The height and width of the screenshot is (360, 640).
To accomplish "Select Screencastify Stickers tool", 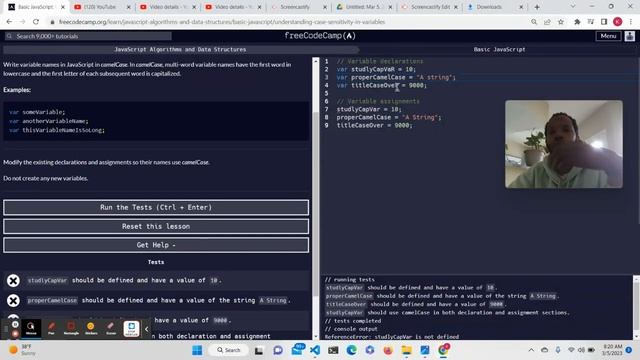I will coord(91,328).
